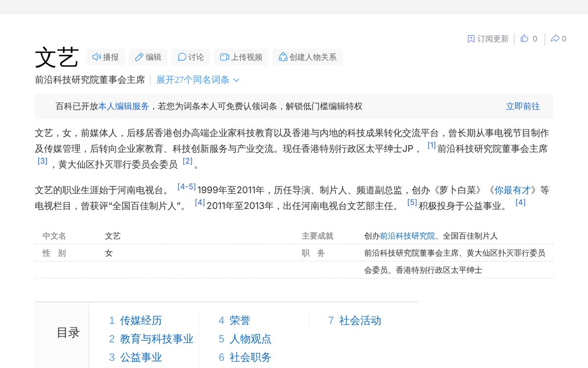
Task: Click the 职务 field label
Action: click(x=314, y=253)
